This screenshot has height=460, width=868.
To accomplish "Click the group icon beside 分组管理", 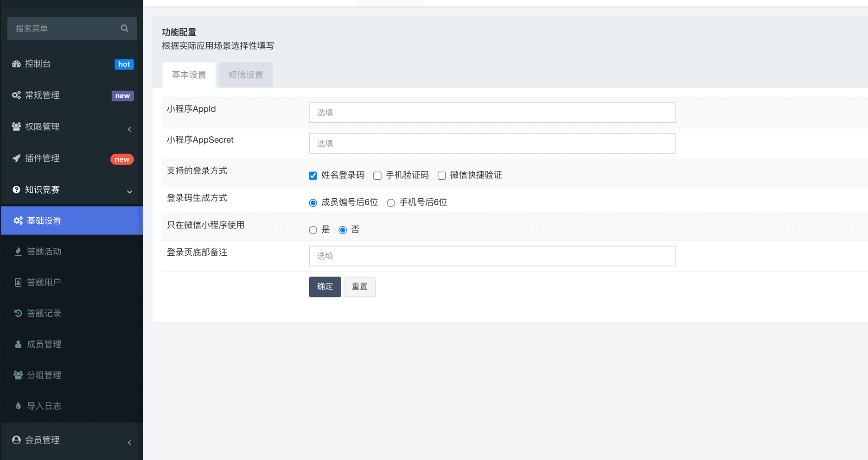I will tap(18, 375).
